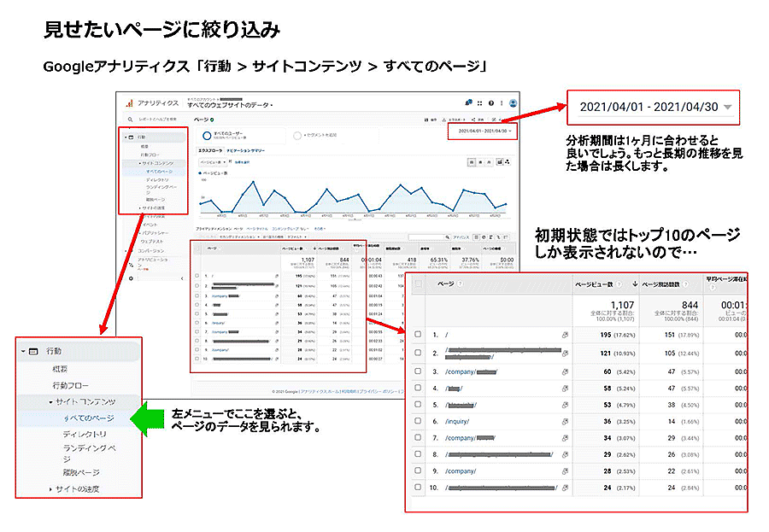769x532 pixels.
Task: Check the box for row 1 "/" page
Action: tap(418, 335)
